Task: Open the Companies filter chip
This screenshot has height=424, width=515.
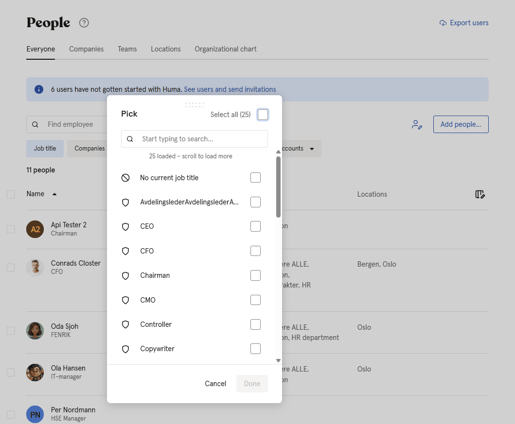Action: pos(89,148)
